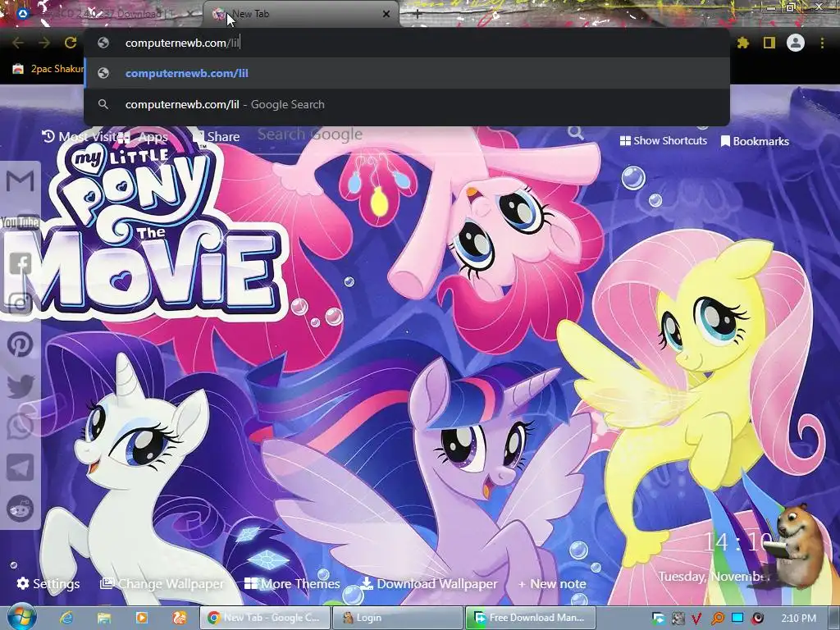
Task: Click the magnifier icon in Google search box
Action: tap(576, 132)
